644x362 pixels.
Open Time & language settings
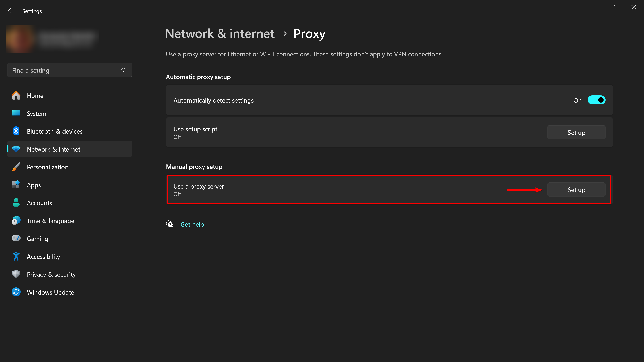(70, 221)
